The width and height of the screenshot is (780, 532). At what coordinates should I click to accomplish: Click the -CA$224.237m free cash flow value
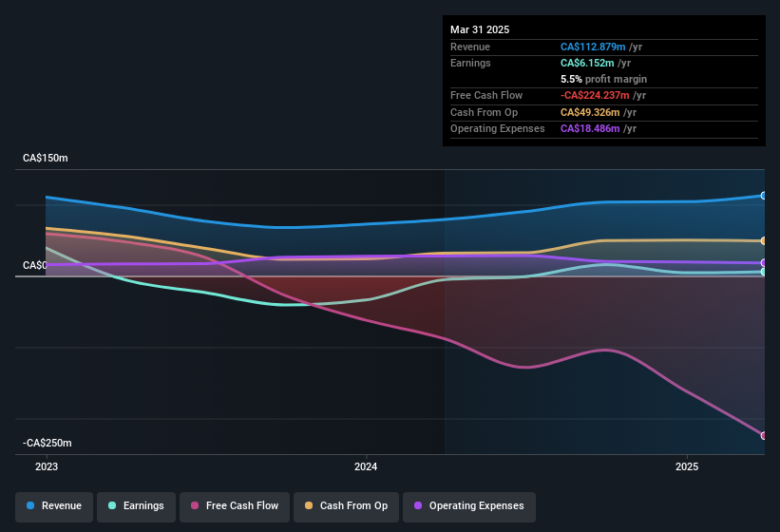pos(595,95)
